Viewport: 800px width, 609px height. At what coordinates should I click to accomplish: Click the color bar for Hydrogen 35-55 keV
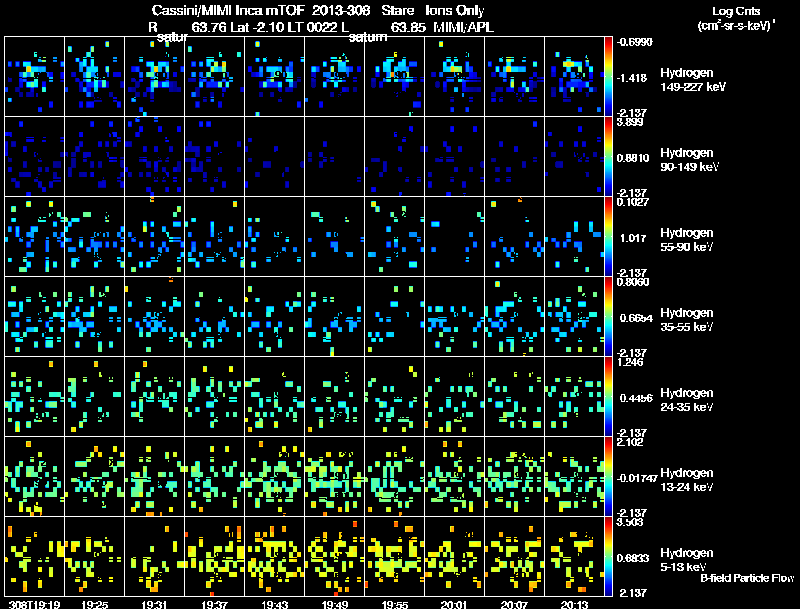(608, 317)
